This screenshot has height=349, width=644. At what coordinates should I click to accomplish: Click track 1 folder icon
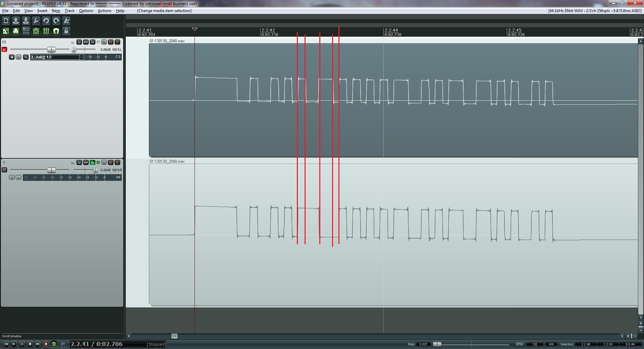click(73, 43)
